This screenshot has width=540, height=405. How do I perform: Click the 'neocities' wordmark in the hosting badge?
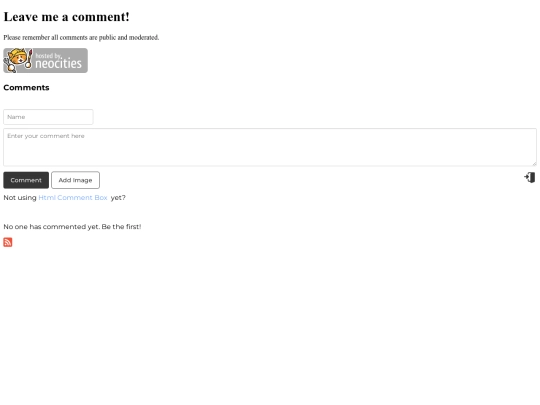59,64
